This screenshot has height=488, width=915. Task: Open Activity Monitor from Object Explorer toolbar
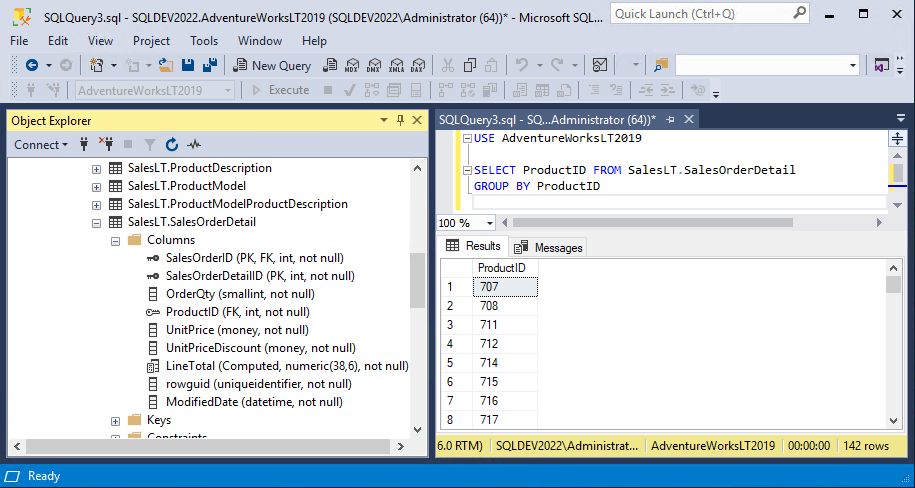[194, 144]
